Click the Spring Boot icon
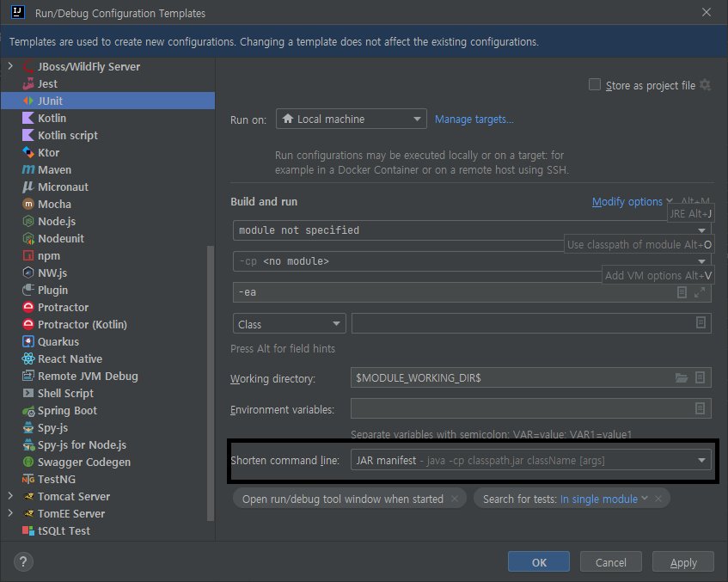The height and width of the screenshot is (582, 728). [x=28, y=411]
